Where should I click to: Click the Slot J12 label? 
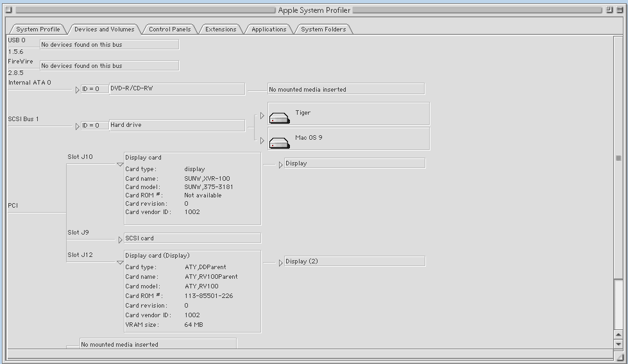[x=80, y=255]
